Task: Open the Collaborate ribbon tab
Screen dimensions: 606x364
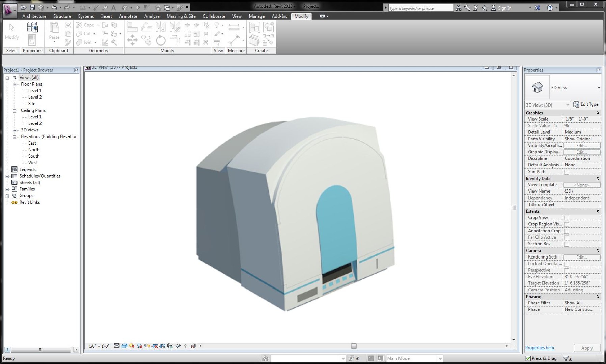Action: (214, 16)
